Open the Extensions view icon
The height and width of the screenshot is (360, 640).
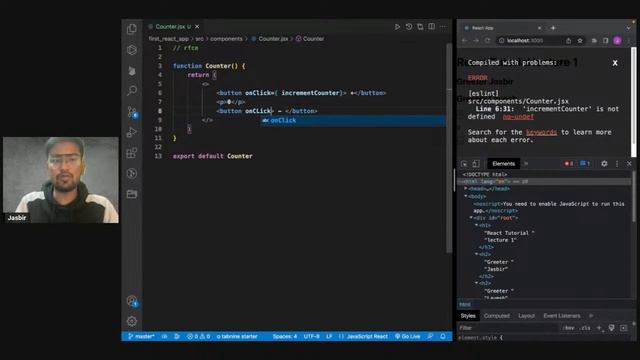[x=131, y=153]
